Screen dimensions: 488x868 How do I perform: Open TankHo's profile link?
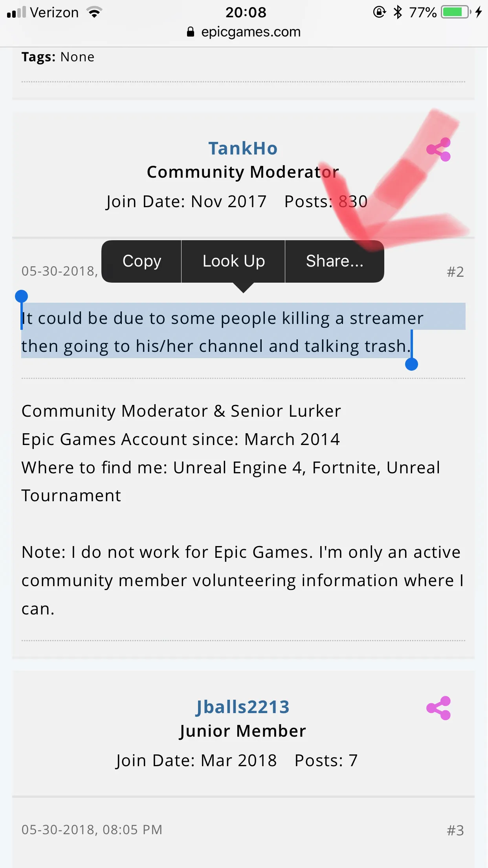pos(243,149)
